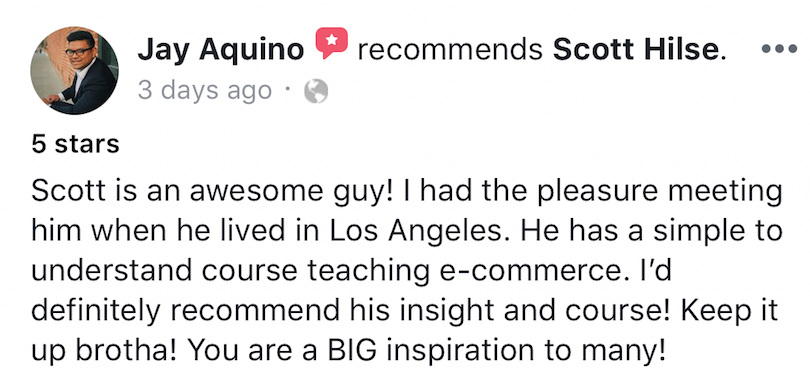Open the three-dot post options menu
The image size is (810, 382).
(780, 49)
